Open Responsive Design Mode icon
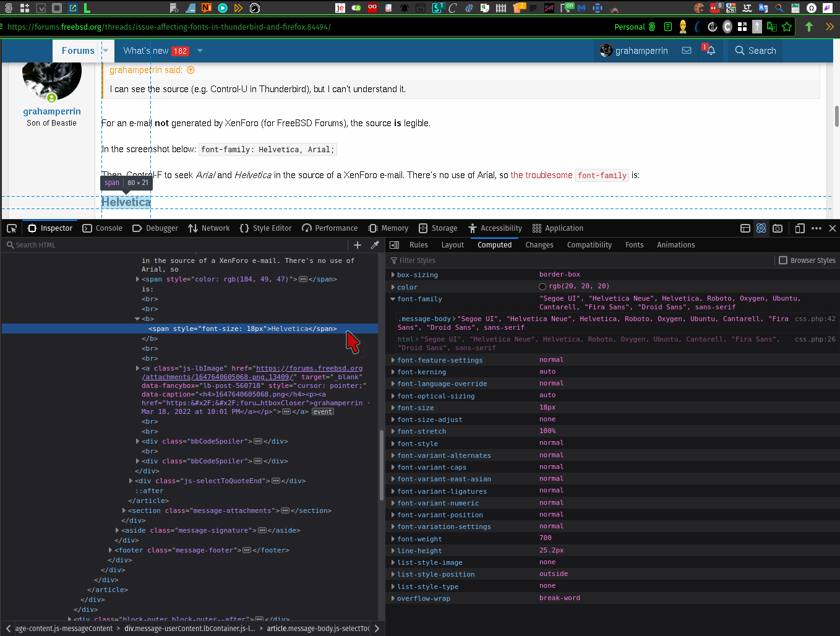840x636 pixels. (799, 228)
